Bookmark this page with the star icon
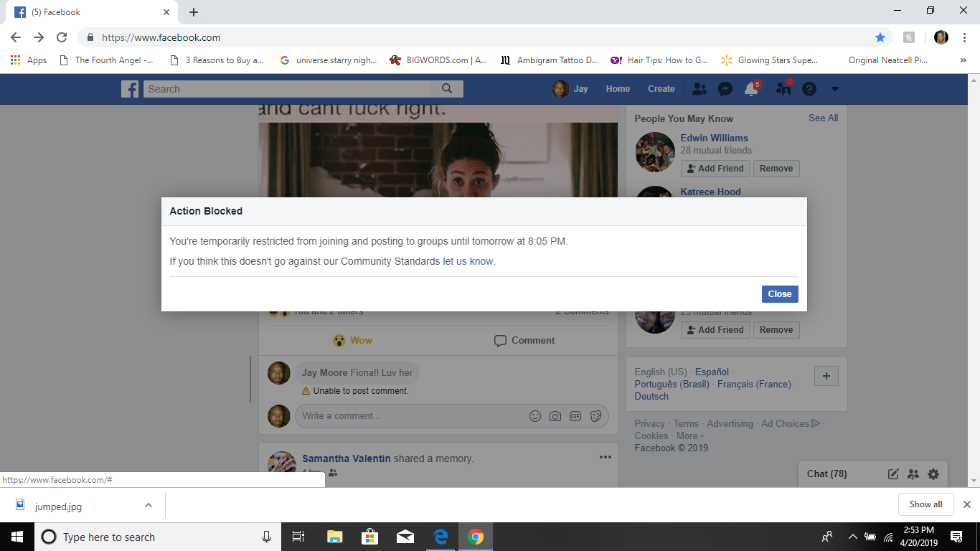 [x=880, y=37]
